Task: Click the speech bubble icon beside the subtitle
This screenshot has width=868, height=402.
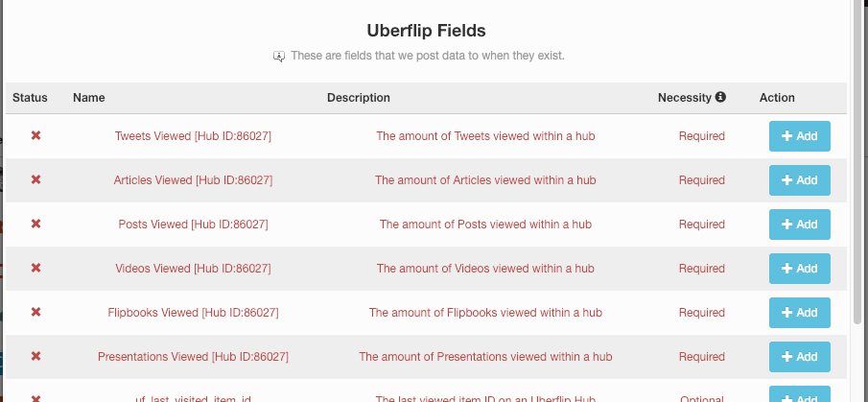Action: (x=279, y=56)
